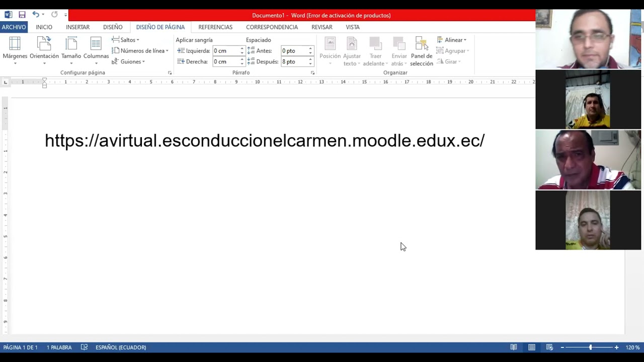The width and height of the screenshot is (644, 362).
Task: Zoom out with the minus button
Action: coord(562,347)
